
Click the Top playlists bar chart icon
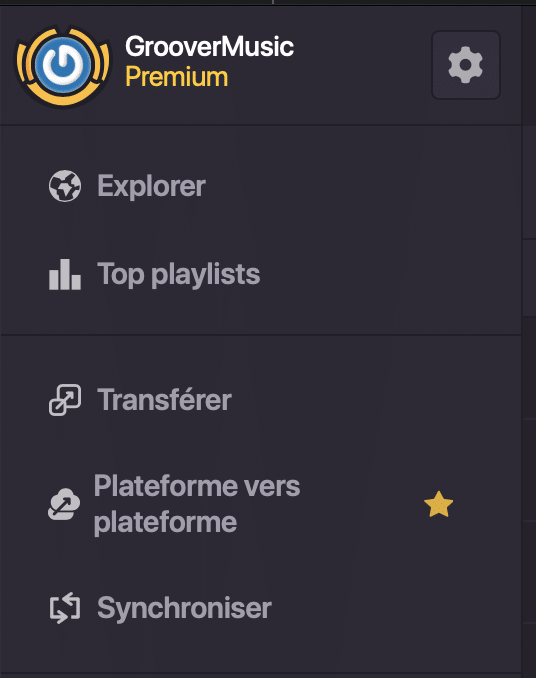(x=65, y=274)
